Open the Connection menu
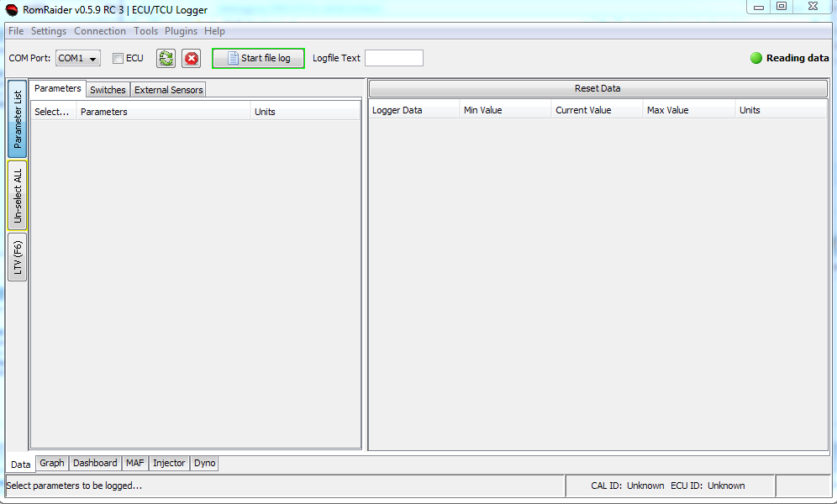Viewport: 837px width, 504px height. 100,31
